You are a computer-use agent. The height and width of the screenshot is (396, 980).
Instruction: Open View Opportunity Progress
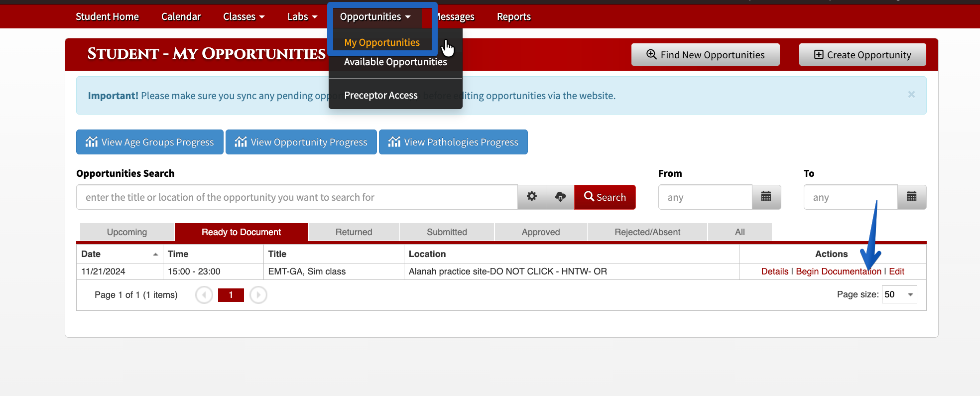click(301, 142)
